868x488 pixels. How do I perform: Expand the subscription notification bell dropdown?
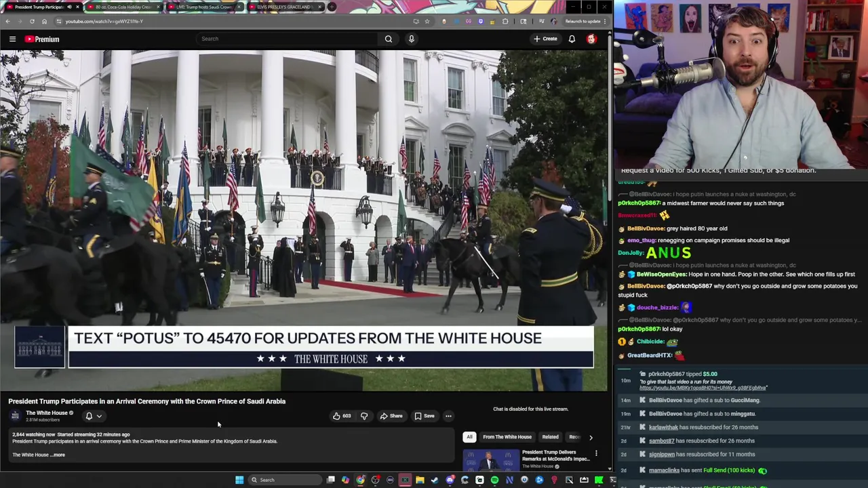point(94,416)
